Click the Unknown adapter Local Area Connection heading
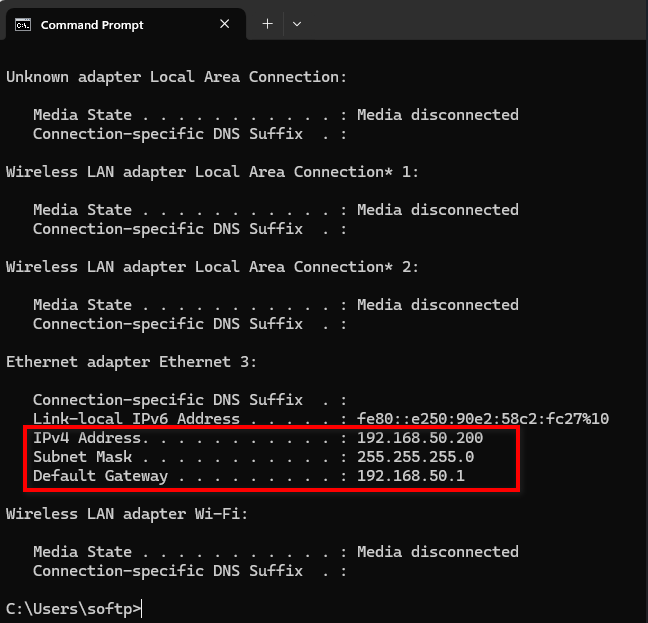Image resolution: width=648 pixels, height=623 pixels. [x=176, y=77]
